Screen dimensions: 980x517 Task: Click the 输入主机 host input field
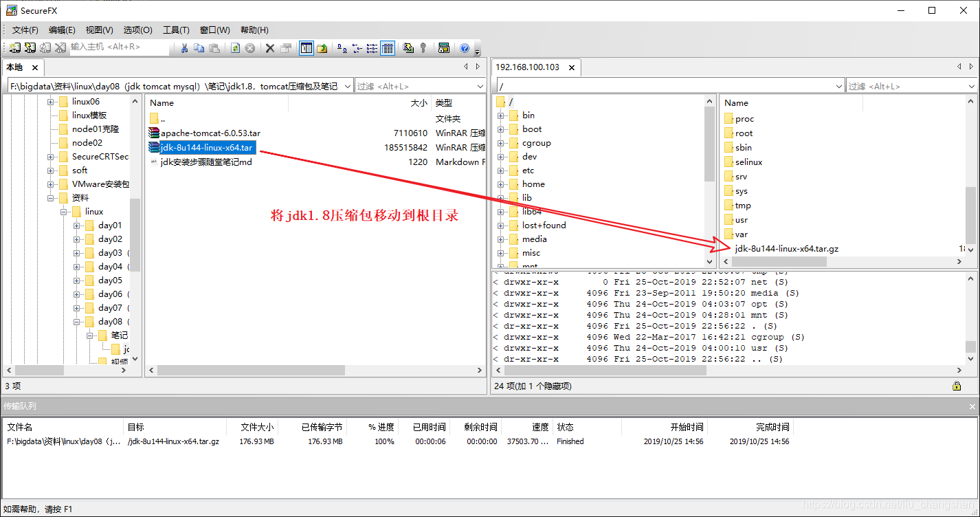point(120,47)
